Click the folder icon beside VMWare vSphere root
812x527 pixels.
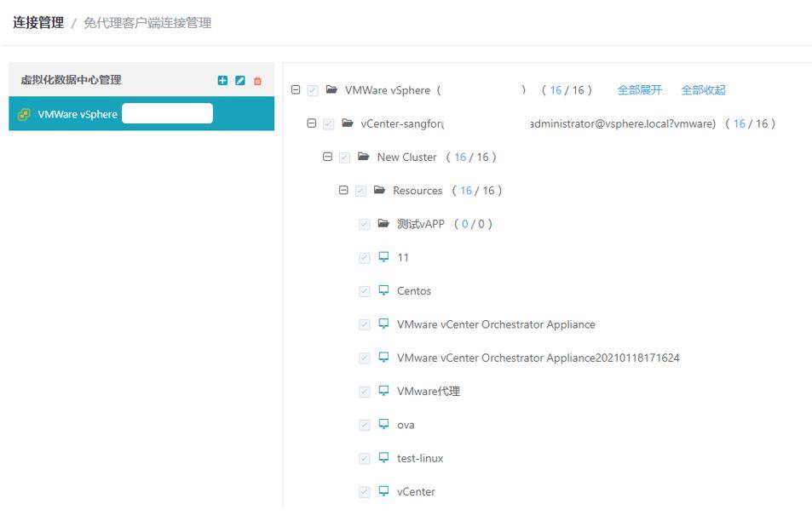(331, 89)
